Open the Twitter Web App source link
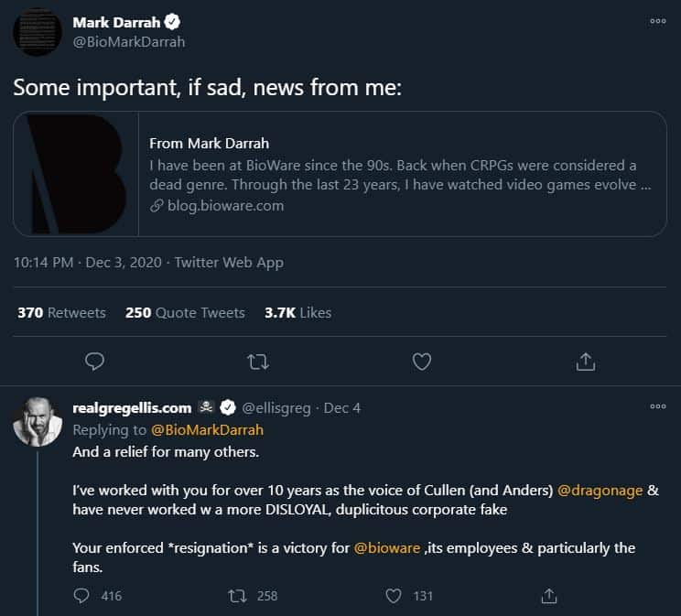Viewport: 681px width, 616px height. click(x=229, y=262)
